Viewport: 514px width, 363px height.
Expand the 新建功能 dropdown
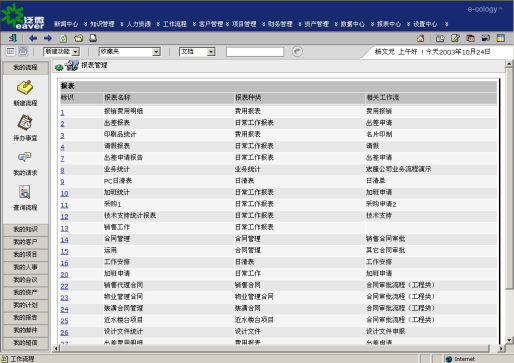click(x=61, y=52)
